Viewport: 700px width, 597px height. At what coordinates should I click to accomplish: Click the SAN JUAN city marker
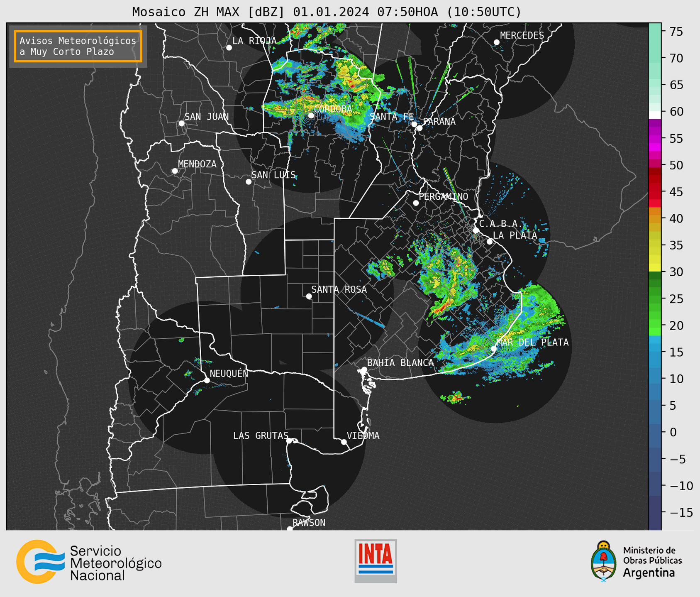181,123
